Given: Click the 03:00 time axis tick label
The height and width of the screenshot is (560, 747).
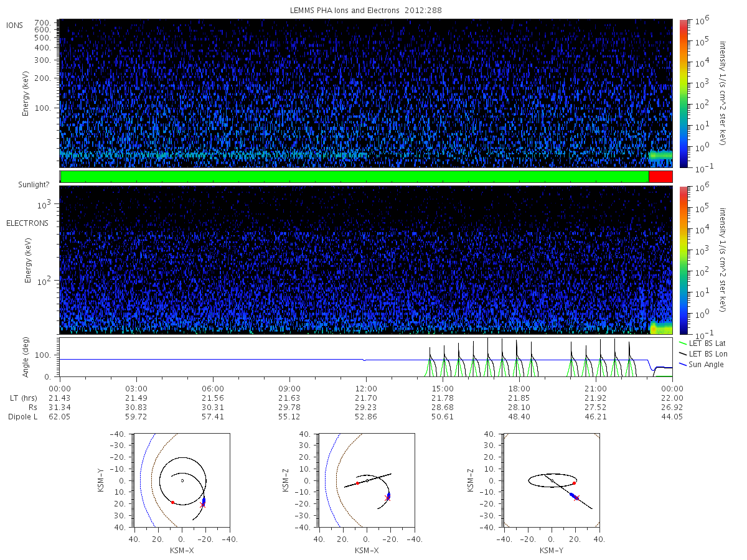Looking at the screenshot, I should (x=136, y=387).
